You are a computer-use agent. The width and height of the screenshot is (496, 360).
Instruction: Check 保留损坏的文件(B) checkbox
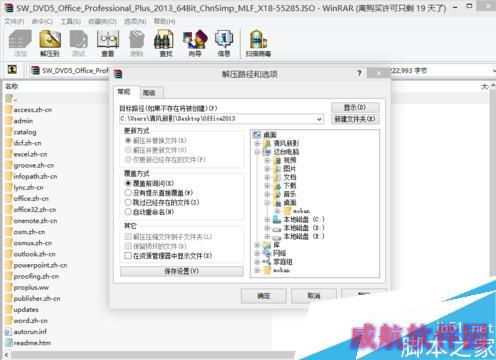(128, 246)
